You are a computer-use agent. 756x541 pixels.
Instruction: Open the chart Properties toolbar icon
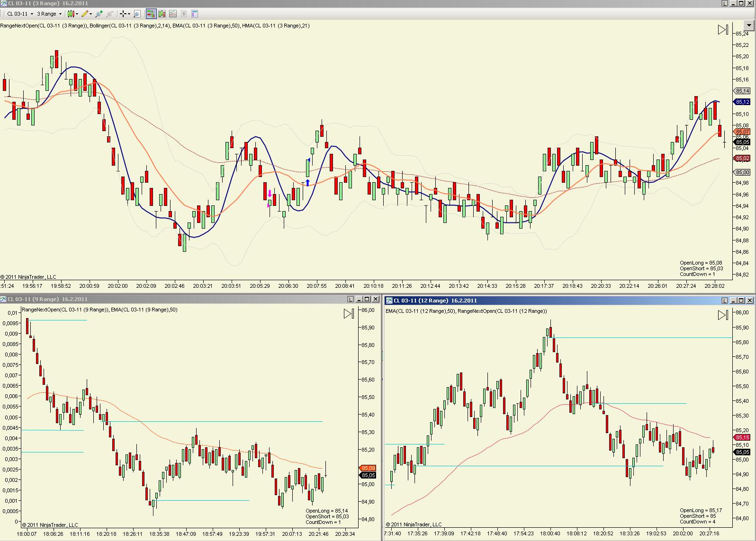tap(195, 14)
